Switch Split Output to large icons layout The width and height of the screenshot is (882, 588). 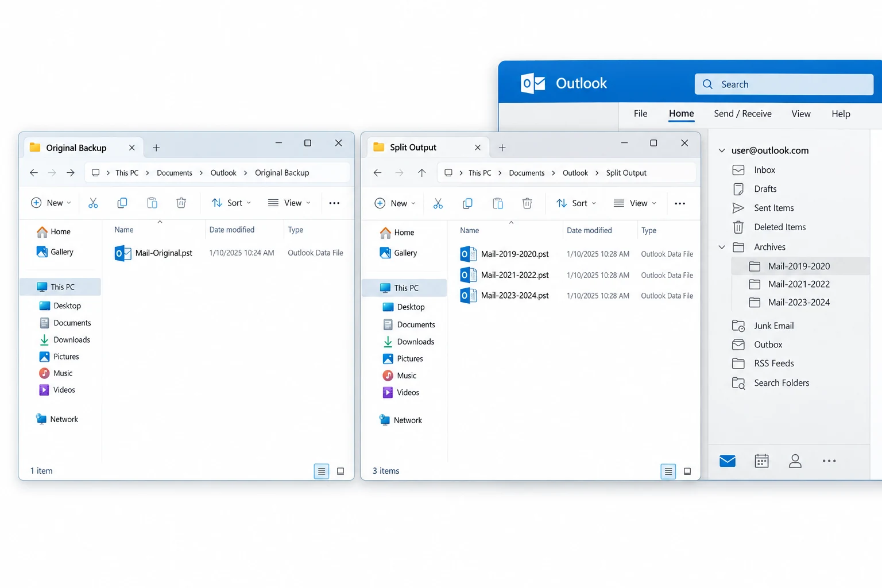687,471
